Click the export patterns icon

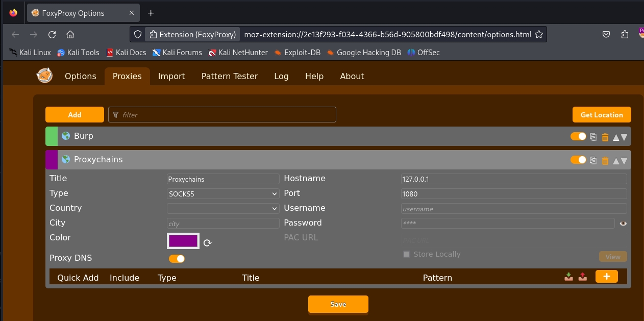point(583,277)
